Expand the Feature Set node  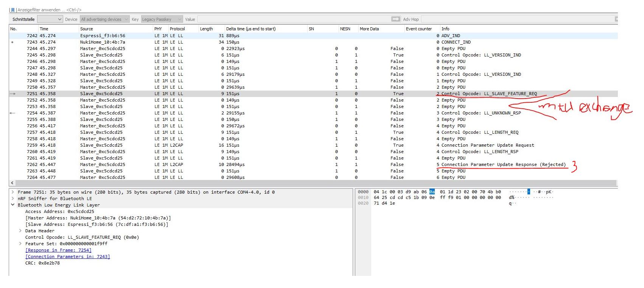click(20, 244)
